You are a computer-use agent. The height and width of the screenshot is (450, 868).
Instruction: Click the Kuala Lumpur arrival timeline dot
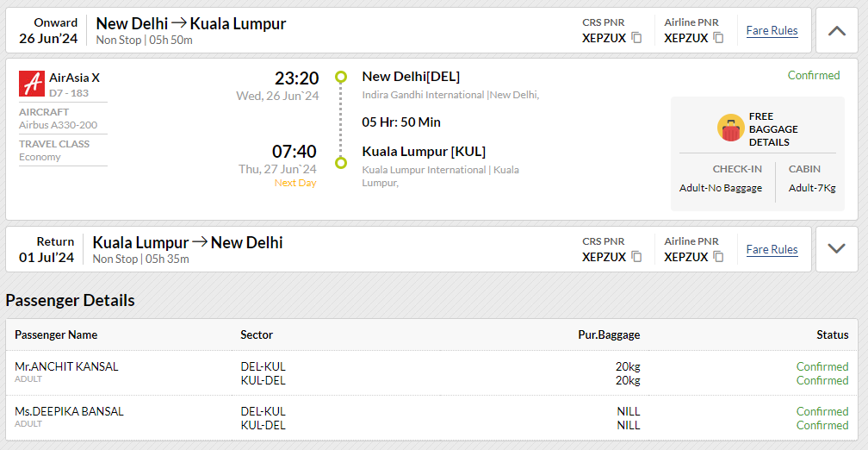click(x=341, y=163)
